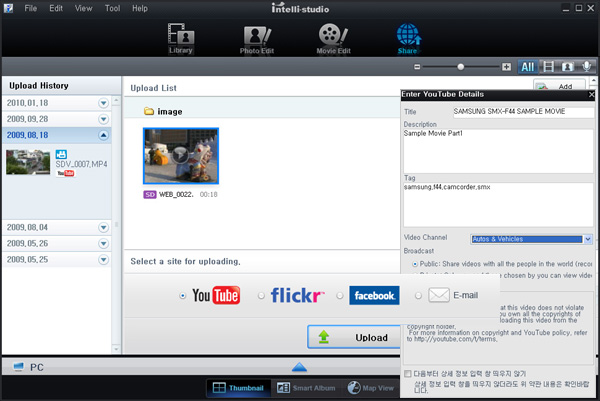The image size is (600, 401).
Task: Filter by video film strip icon
Action: coord(548,67)
